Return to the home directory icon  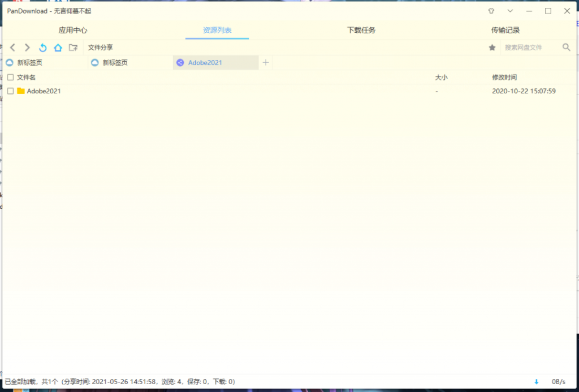[58, 48]
